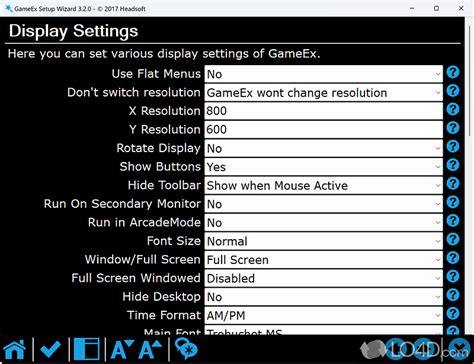Open the speech bubble help forum icon
The height and width of the screenshot is (364, 474).
point(186,349)
